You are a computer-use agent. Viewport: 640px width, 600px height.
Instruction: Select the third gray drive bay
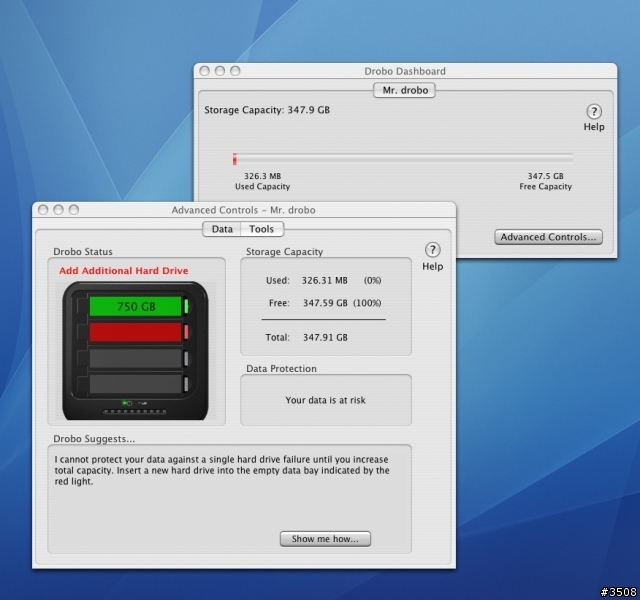pyautogui.click(x=135, y=358)
